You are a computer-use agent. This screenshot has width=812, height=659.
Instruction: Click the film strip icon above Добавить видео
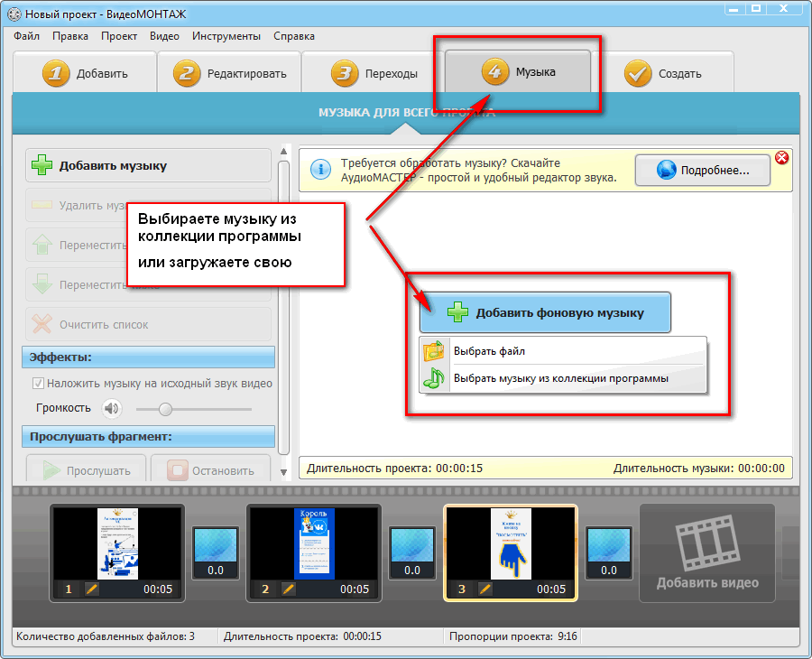click(707, 543)
